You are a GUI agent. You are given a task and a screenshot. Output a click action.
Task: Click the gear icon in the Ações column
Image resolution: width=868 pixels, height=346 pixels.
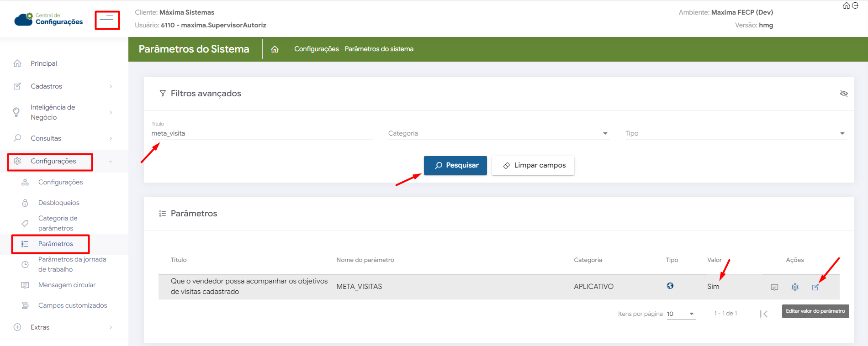(795, 287)
